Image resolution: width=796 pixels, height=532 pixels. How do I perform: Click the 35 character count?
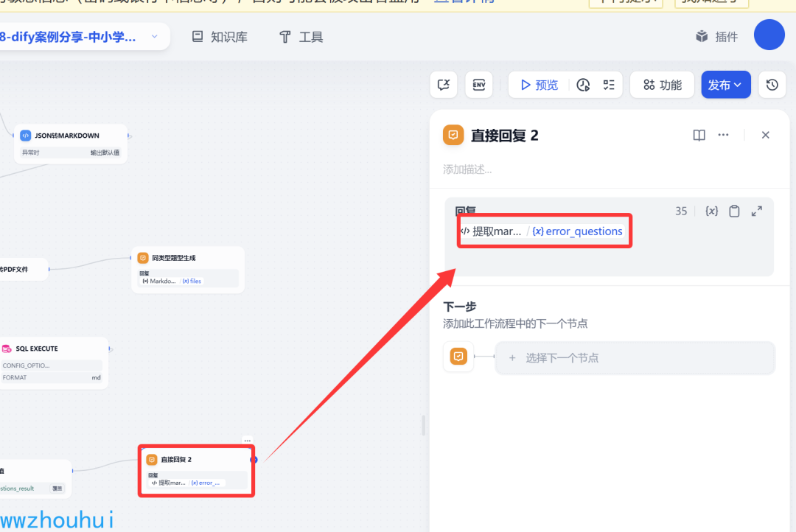(681, 211)
